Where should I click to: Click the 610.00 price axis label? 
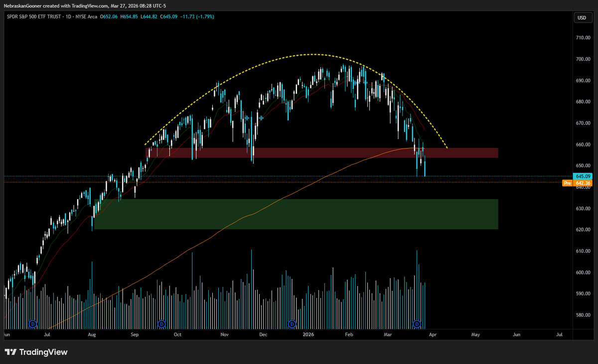(583, 251)
